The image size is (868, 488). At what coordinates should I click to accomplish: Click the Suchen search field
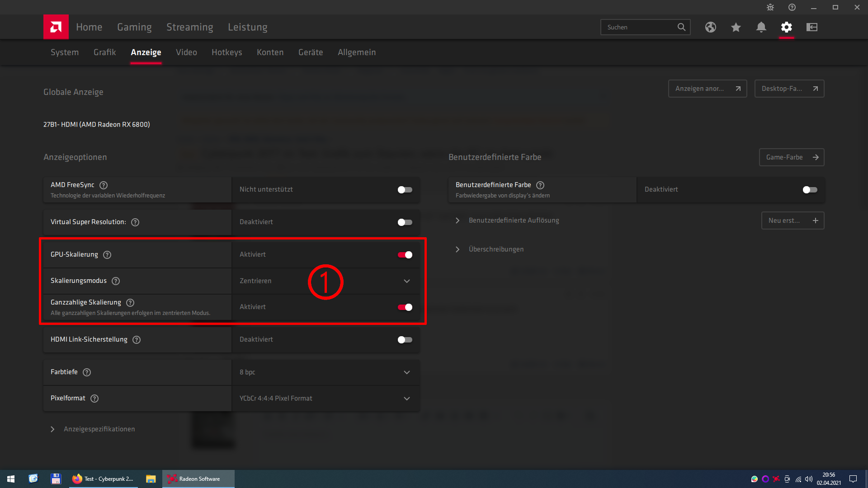[640, 27]
